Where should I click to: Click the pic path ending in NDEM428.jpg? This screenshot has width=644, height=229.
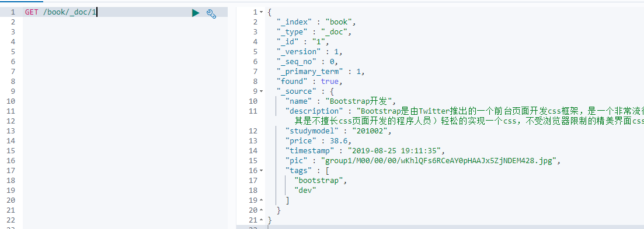438,161
